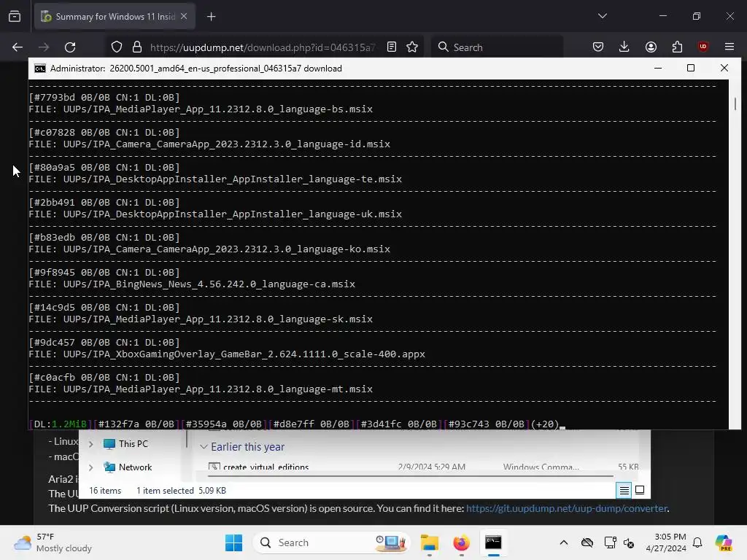Click the 16 items status text
747x560 pixels.
[105, 491]
